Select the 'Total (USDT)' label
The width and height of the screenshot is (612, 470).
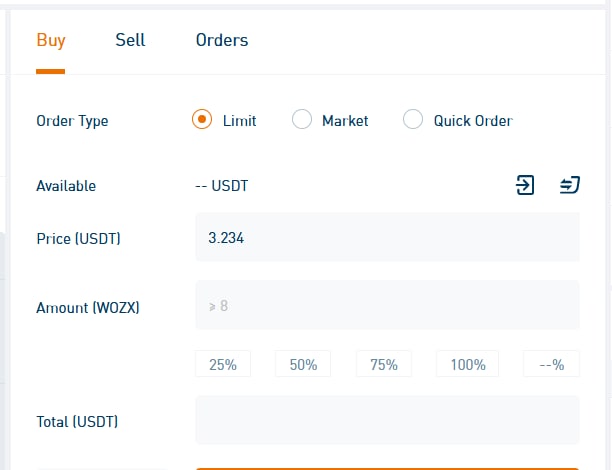point(77,422)
